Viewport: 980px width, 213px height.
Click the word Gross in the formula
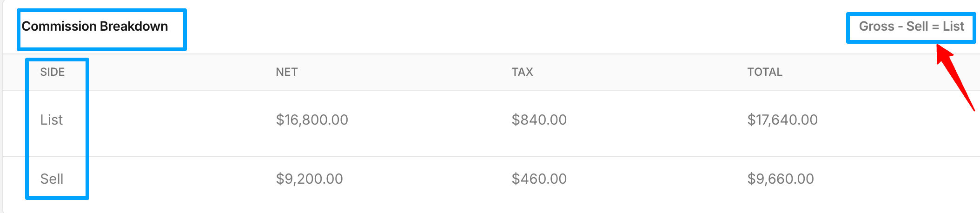[876, 27]
